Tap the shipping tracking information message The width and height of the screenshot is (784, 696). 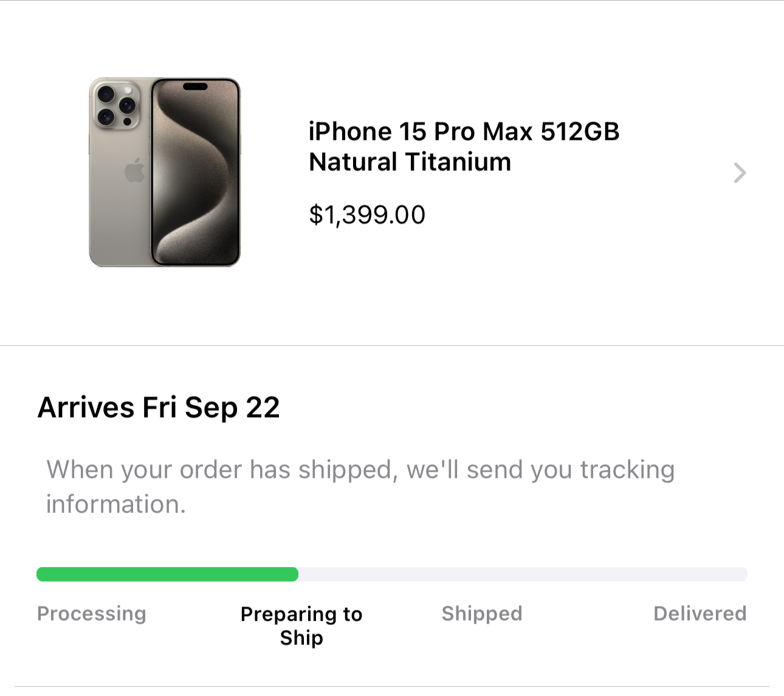(360, 486)
